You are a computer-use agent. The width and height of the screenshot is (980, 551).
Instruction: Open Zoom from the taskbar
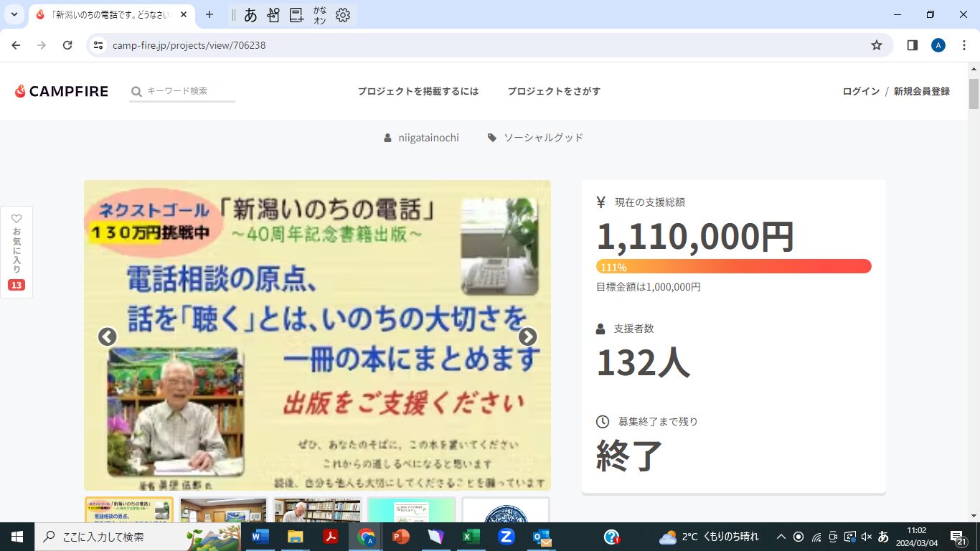coord(506,537)
